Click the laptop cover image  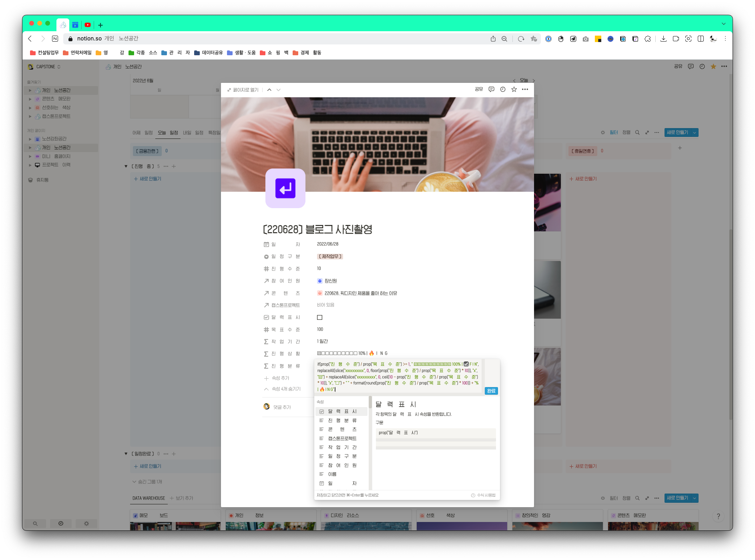[377, 145]
